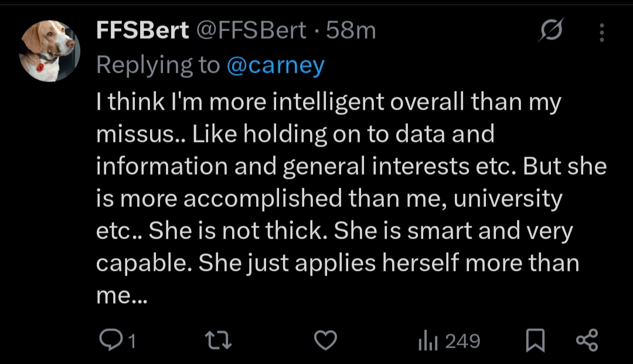Click the 'Replying to' label text

click(x=158, y=65)
